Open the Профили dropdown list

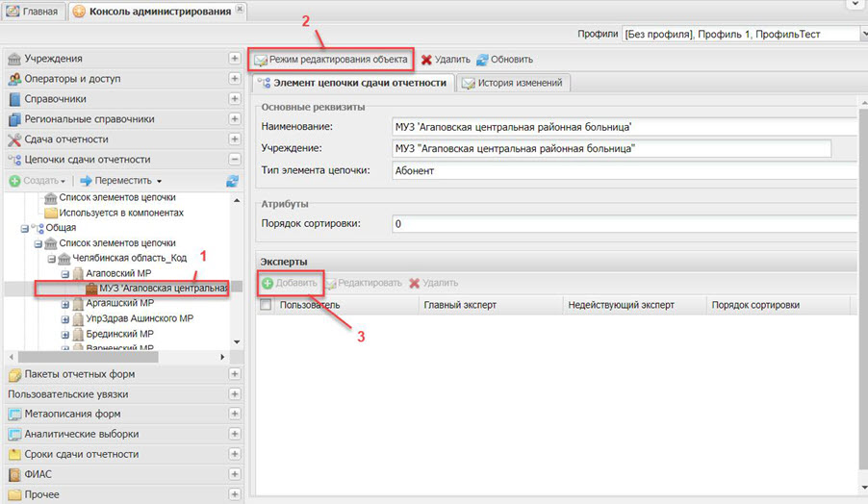pos(851,35)
